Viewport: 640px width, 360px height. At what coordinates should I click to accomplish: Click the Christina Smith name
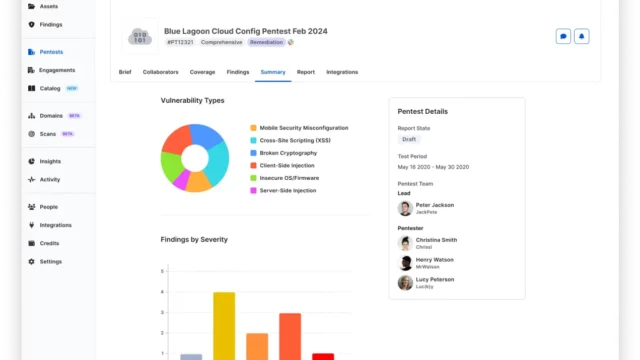pos(436,240)
